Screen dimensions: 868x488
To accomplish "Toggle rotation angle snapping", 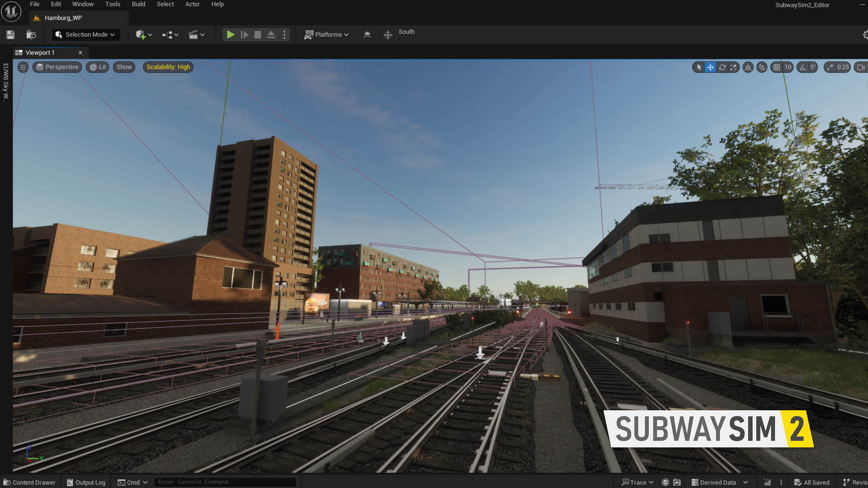I will pos(803,67).
